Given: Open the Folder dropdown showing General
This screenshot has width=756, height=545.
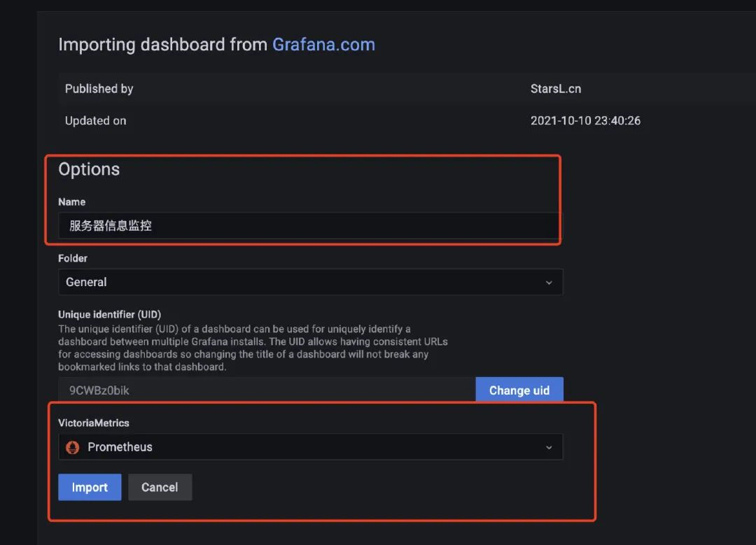Looking at the screenshot, I should 301,282.
